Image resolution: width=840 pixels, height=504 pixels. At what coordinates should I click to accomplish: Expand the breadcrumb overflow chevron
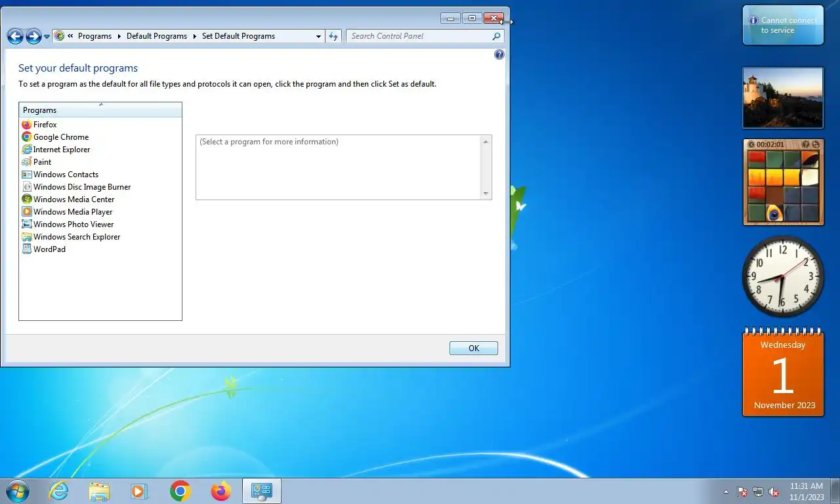(70, 36)
